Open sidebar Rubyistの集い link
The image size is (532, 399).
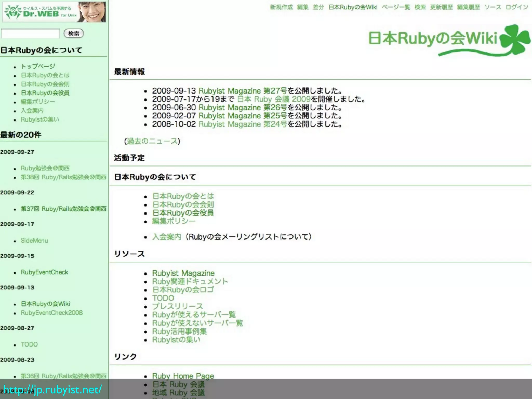(40, 119)
